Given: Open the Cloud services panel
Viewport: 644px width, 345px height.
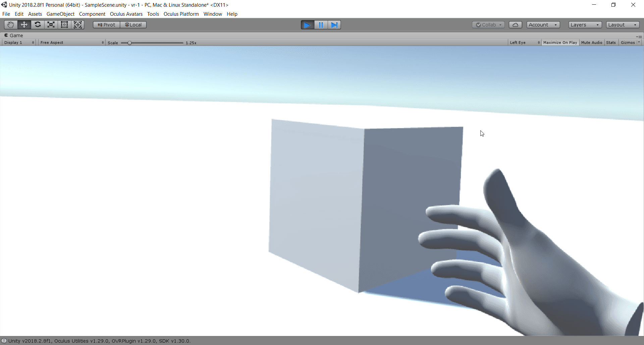Looking at the screenshot, I should pyautogui.click(x=516, y=25).
